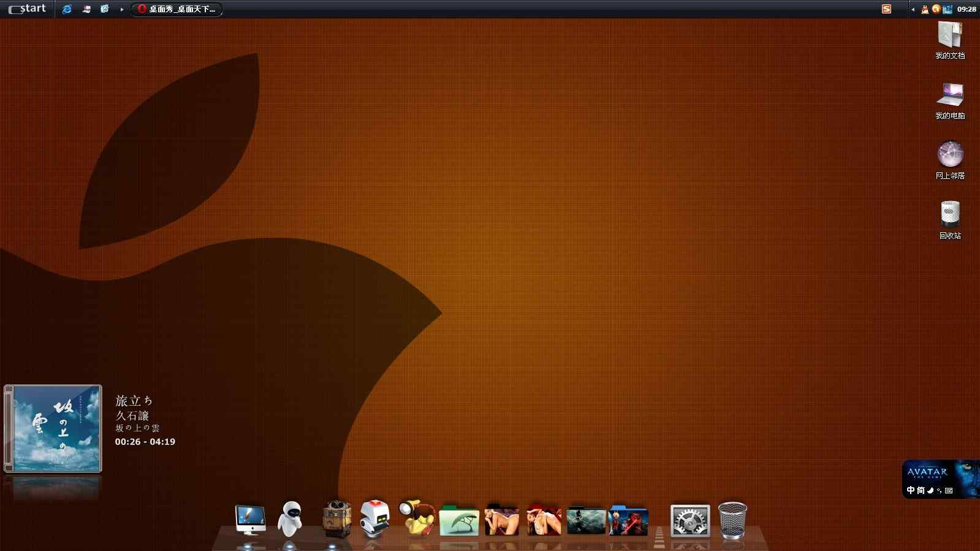Click the 09:28 clock
Image resolution: width=980 pixels, height=551 pixels.
pyautogui.click(x=967, y=9)
